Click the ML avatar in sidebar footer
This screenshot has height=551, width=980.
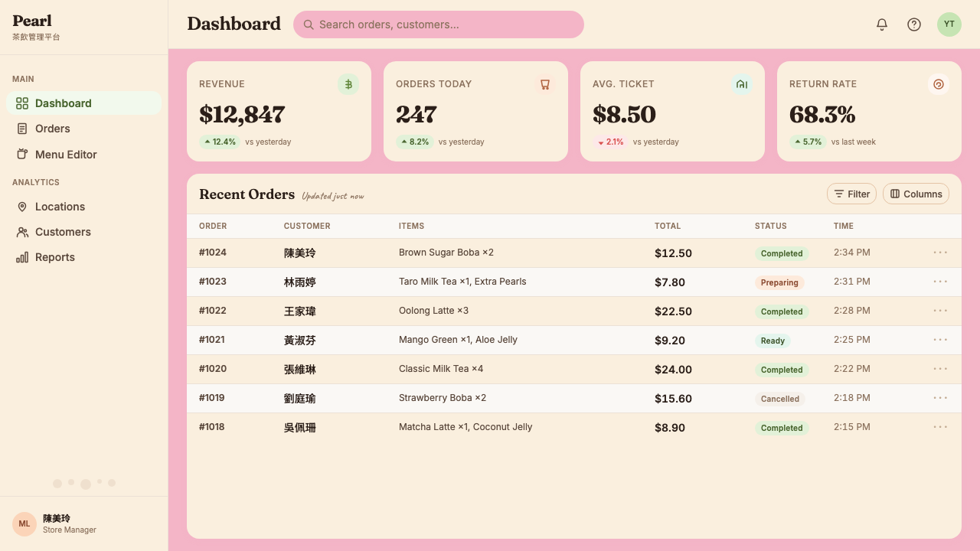point(24,524)
